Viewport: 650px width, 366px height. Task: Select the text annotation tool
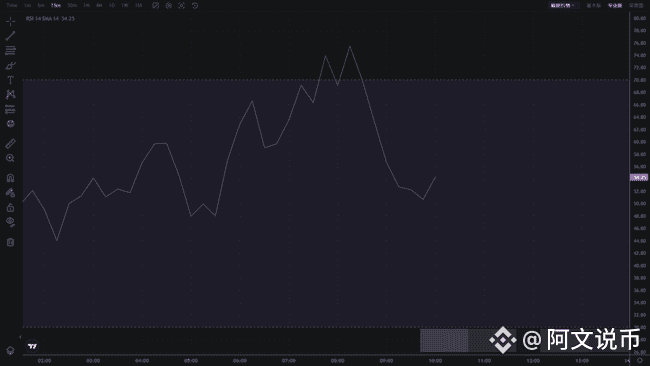[10, 80]
